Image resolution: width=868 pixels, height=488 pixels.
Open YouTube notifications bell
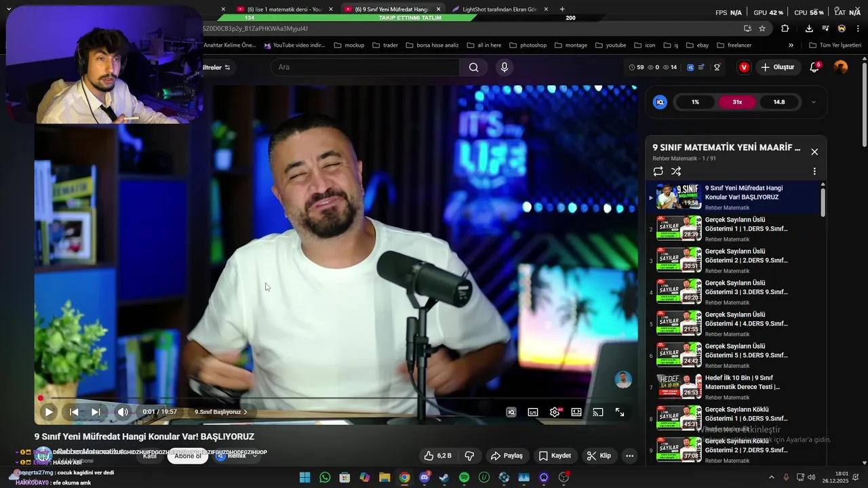[814, 67]
